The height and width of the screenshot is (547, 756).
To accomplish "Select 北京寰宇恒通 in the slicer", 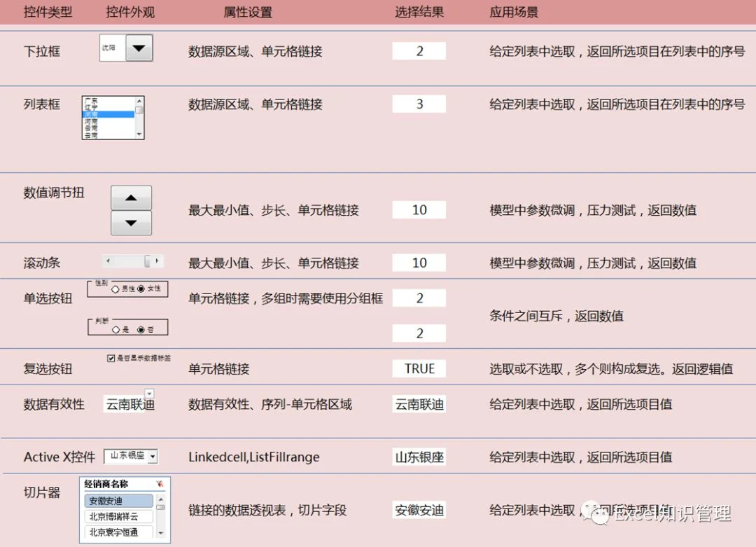I will (x=118, y=532).
